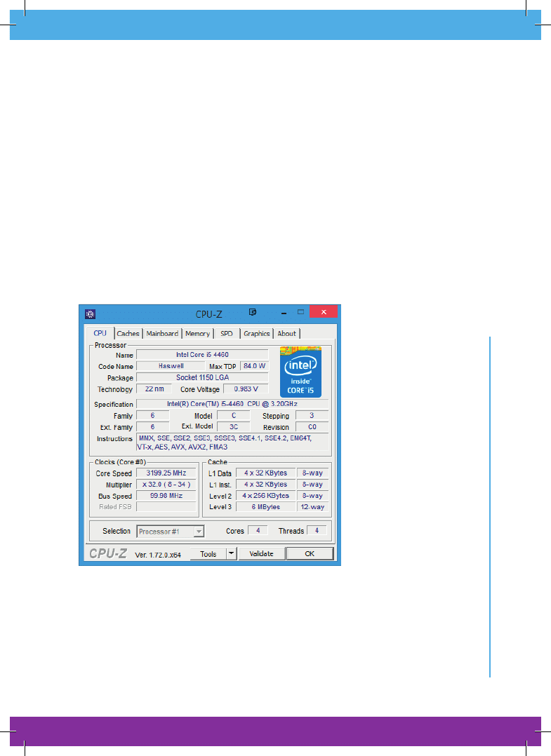551x756 pixels.
Task: Click the Revision value C0
Action: tap(312, 427)
